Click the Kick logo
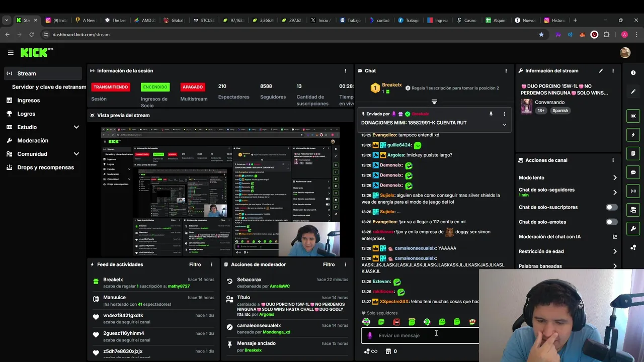The height and width of the screenshot is (362, 644). pyautogui.click(x=36, y=52)
